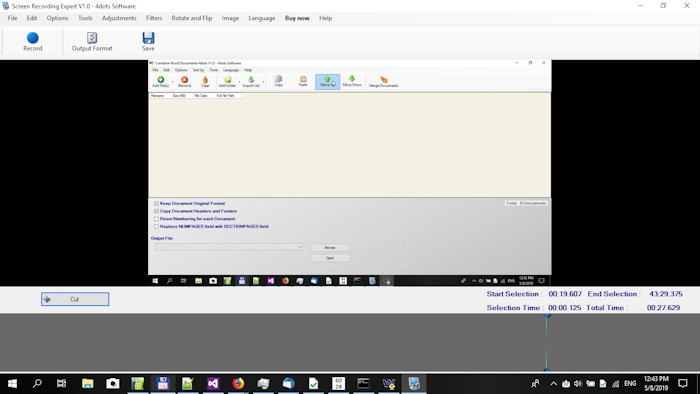
Task: Click the Full File Path column header in the preview
Action: tap(225, 96)
